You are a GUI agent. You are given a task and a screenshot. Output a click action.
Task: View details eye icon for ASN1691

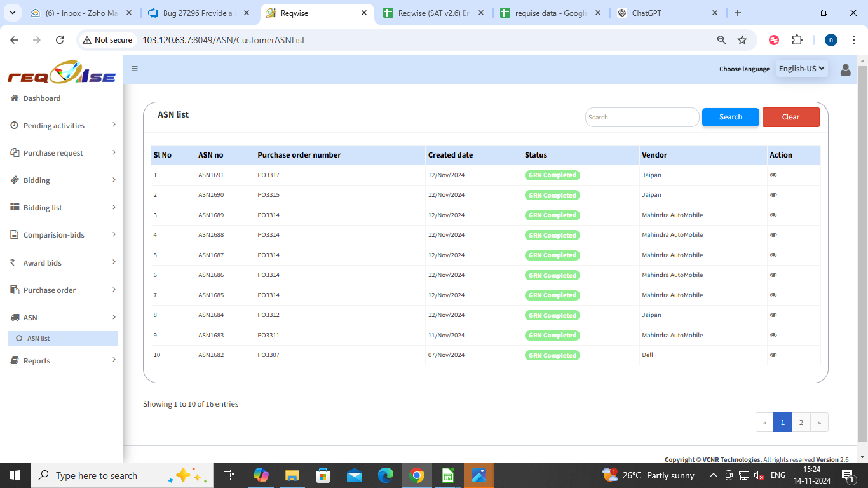(x=773, y=175)
